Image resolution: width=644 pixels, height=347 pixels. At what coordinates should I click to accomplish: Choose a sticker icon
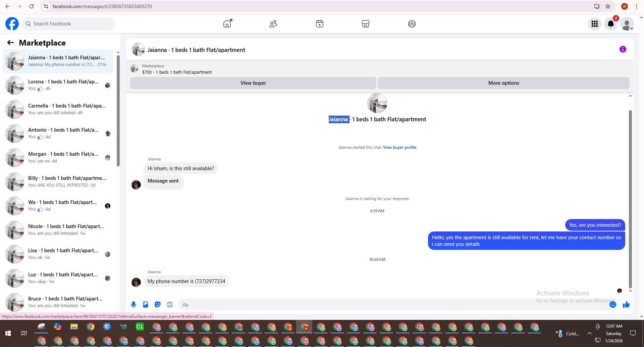pyautogui.click(x=158, y=304)
